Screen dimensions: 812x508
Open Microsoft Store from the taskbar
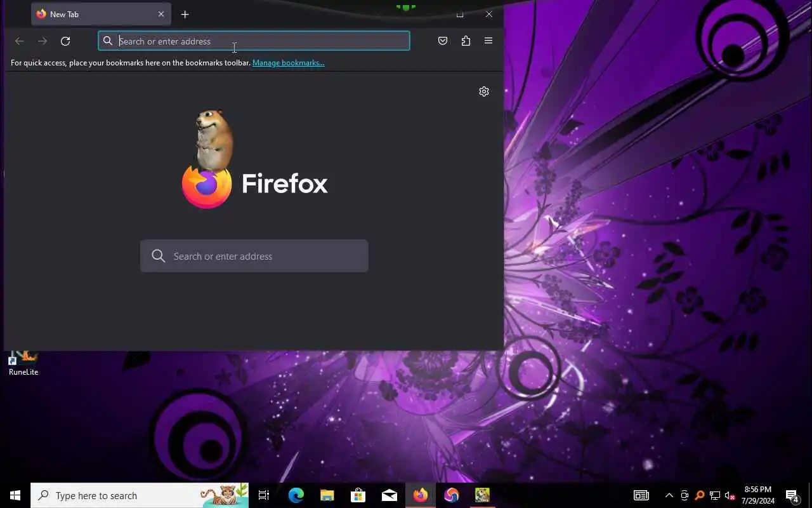358,495
